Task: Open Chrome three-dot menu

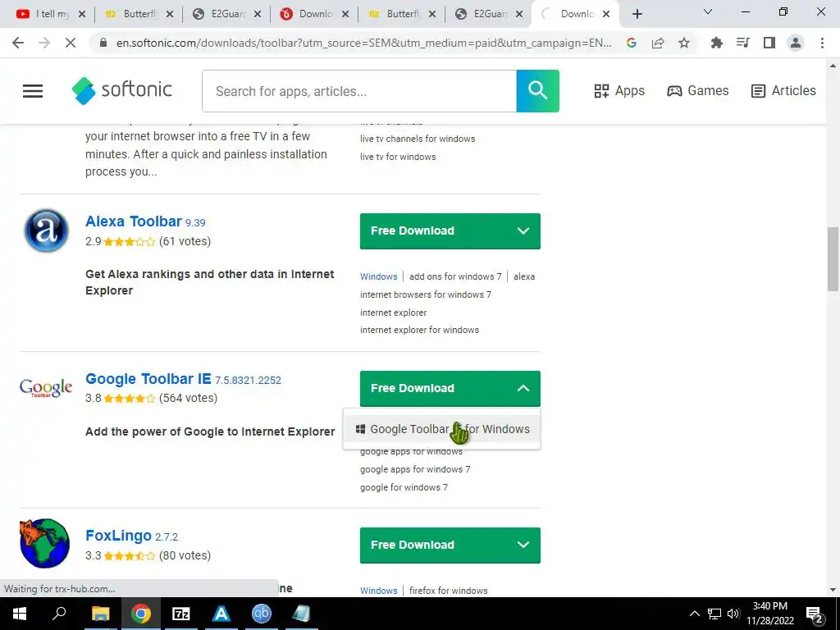Action: 822,43
